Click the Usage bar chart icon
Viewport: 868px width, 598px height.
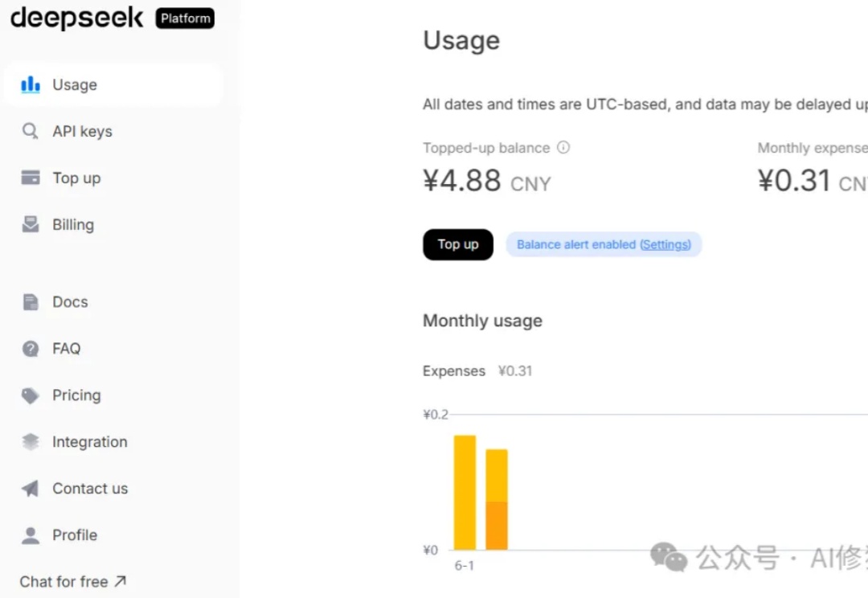(x=31, y=84)
